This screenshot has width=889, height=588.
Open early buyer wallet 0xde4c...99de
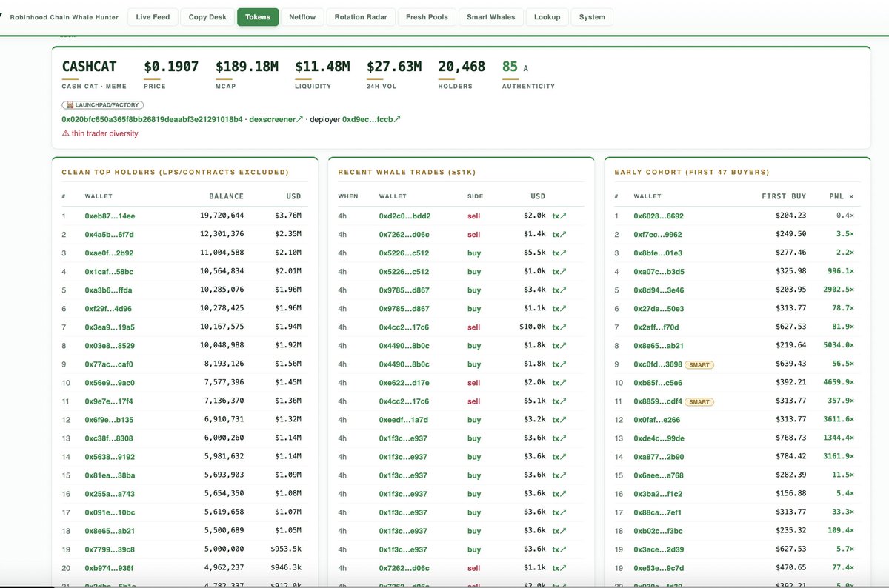tap(659, 438)
